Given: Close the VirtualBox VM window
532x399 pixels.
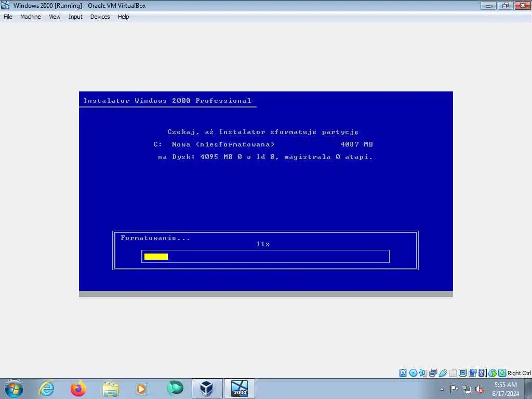Looking at the screenshot, I should coord(523,5).
